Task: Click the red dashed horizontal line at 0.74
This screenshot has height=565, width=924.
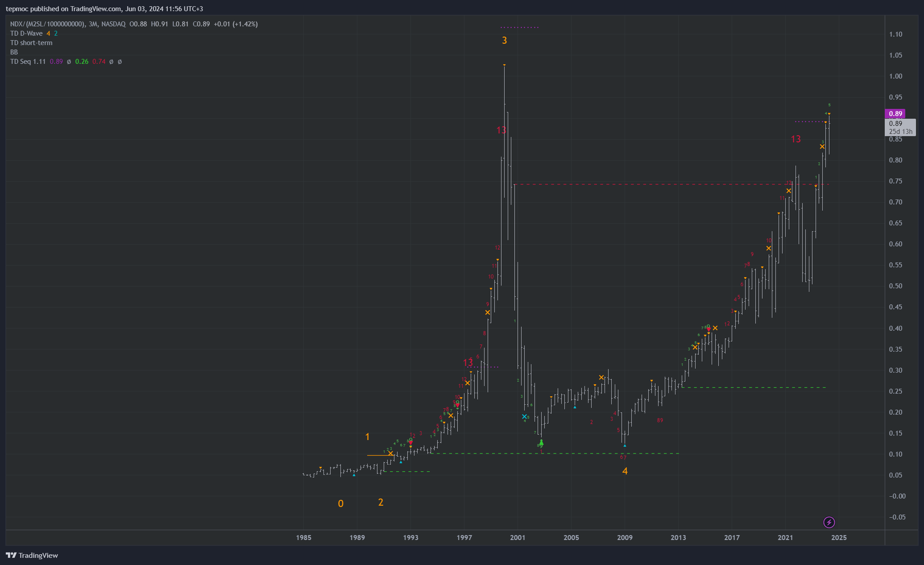Action: tap(671, 184)
